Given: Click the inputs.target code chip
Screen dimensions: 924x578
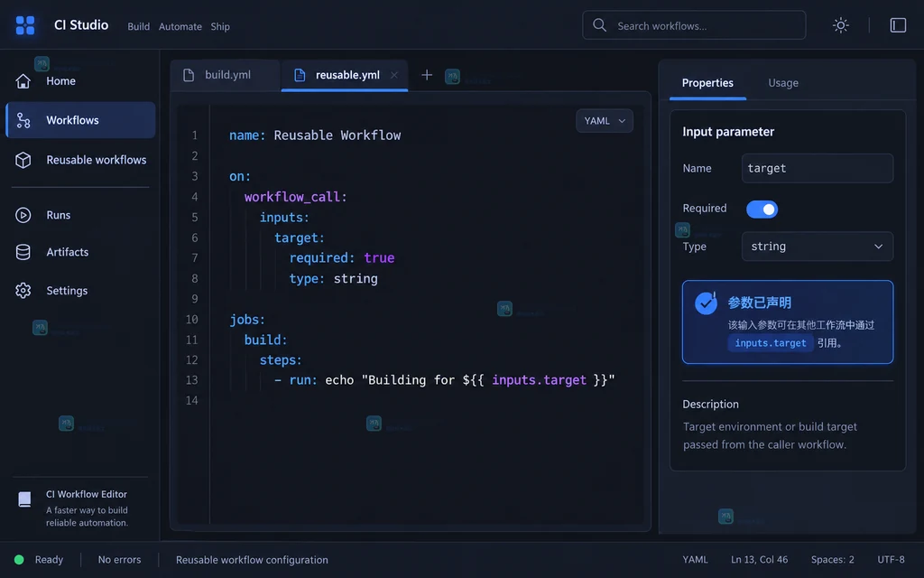Looking at the screenshot, I should tap(771, 343).
